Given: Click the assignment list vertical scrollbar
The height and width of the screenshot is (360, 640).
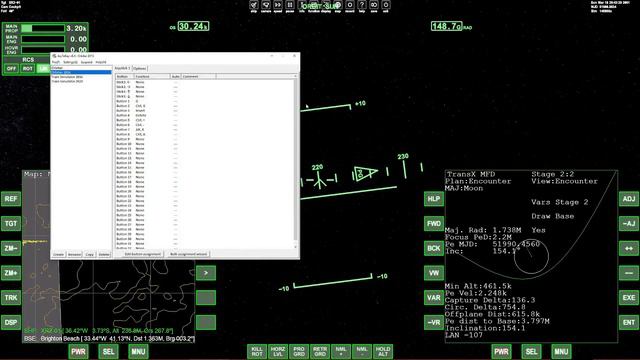Looking at the screenshot, I should [x=296, y=161].
